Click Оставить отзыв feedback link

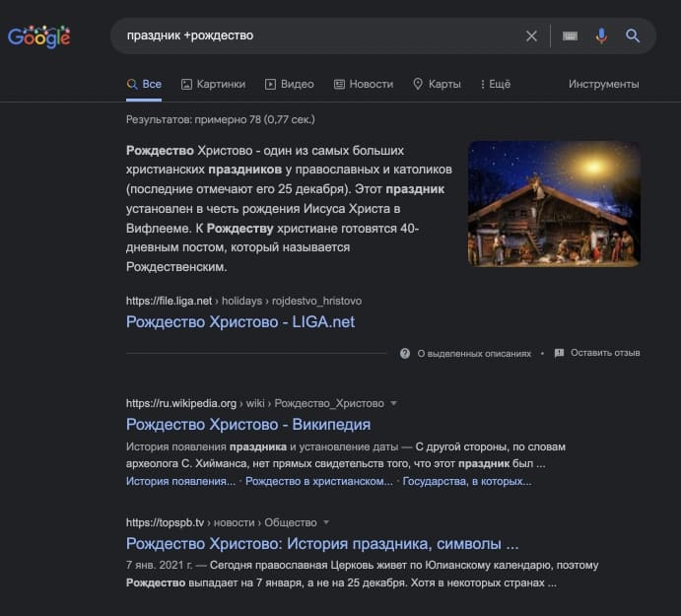[605, 353]
